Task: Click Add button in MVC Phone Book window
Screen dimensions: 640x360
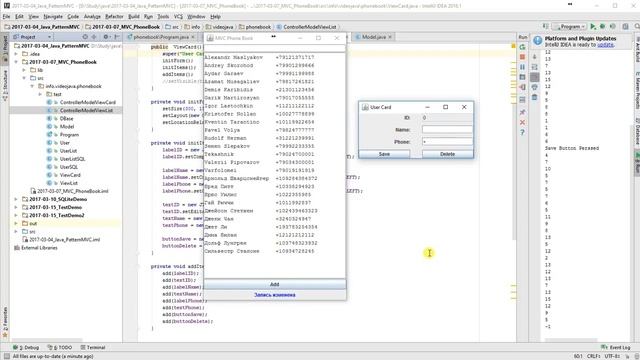Action: pos(275,284)
